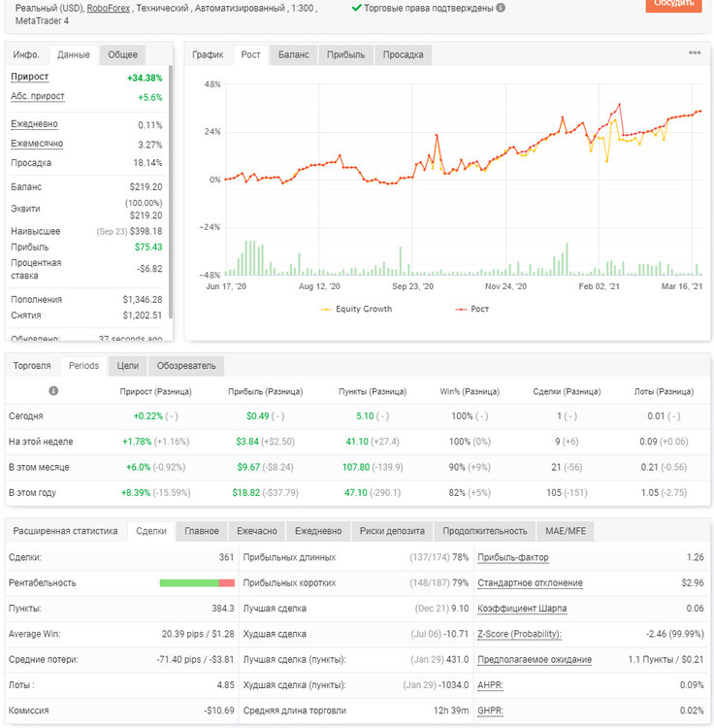Image resolution: width=714 pixels, height=728 pixels.
Task: Click the GHPR label
Action: (490, 711)
